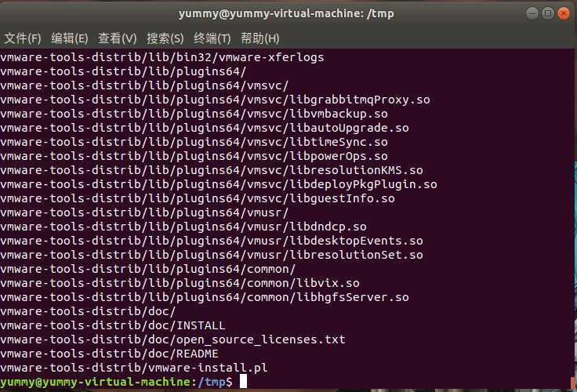Click the line ending in lib/plugins64/
The width and height of the screenshot is (577, 392).
(x=123, y=71)
